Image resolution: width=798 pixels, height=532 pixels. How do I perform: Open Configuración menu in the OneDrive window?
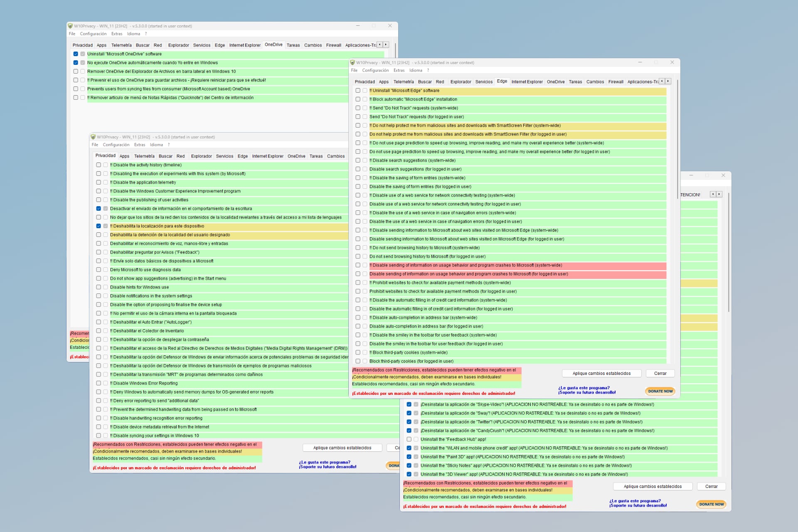click(93, 34)
